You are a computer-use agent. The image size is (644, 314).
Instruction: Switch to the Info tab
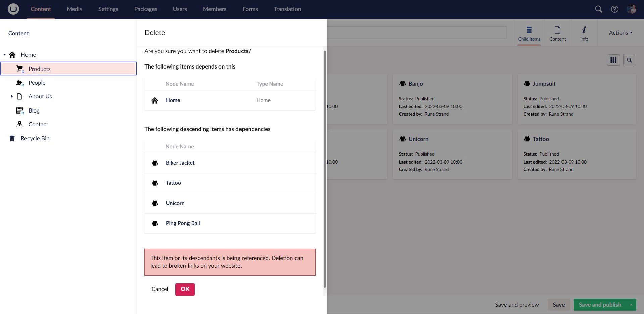tap(584, 33)
